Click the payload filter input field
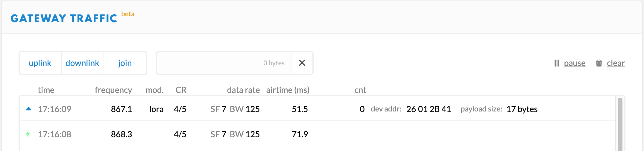The height and width of the screenshot is (151, 644). (224, 63)
